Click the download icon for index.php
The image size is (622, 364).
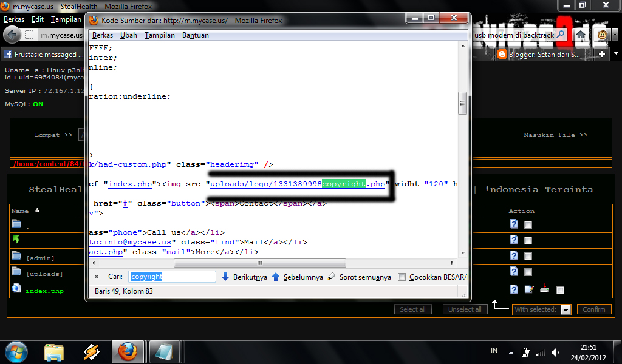pyautogui.click(x=544, y=288)
